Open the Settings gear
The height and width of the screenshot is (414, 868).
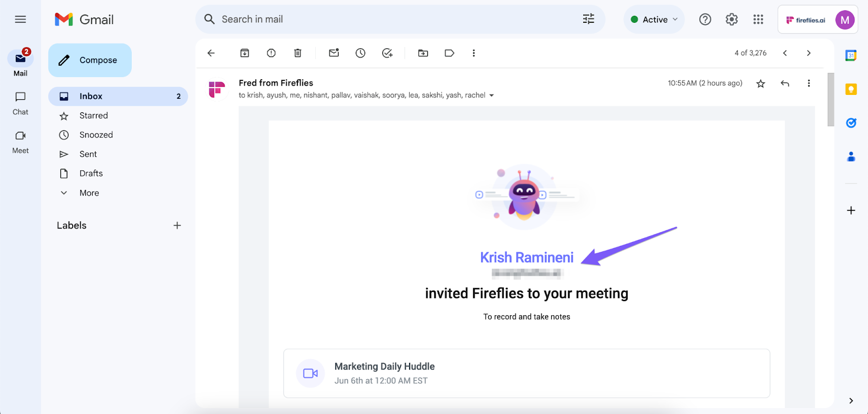tap(732, 20)
